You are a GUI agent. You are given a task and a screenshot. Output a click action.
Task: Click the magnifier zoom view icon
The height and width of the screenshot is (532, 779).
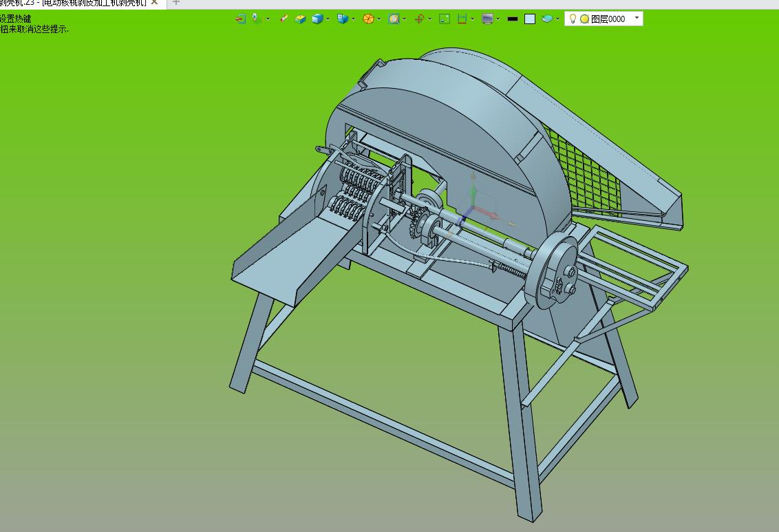(394, 19)
